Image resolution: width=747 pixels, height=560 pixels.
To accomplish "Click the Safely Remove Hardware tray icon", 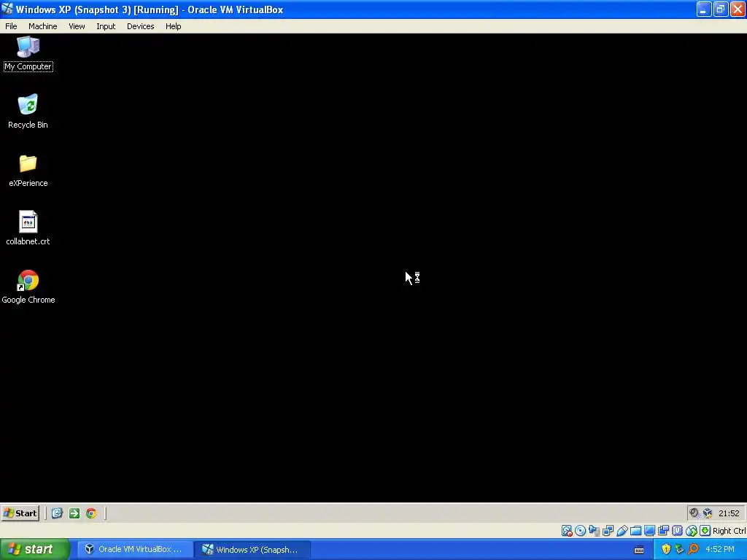I will (x=679, y=550).
